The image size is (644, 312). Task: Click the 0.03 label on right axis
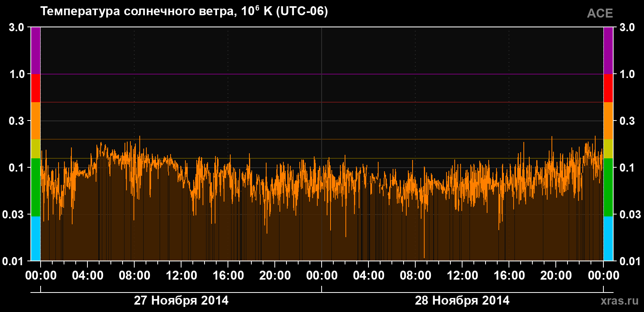[x=630, y=214]
